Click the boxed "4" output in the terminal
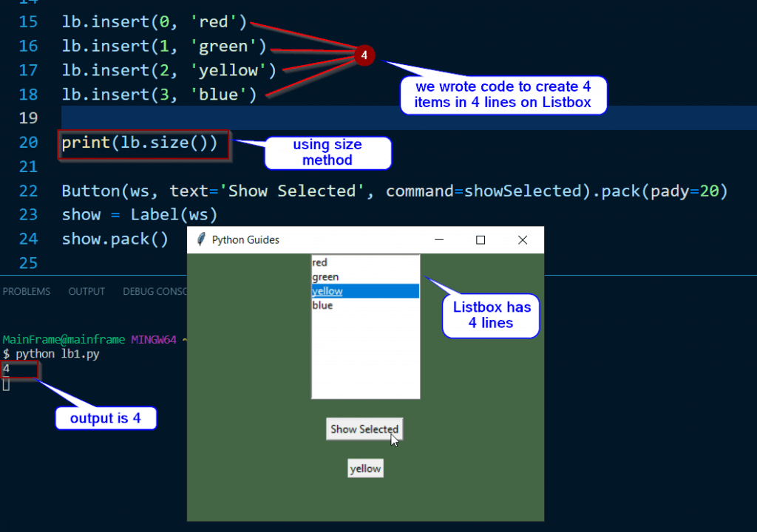Screen dimensions: 757x532 [20, 369]
